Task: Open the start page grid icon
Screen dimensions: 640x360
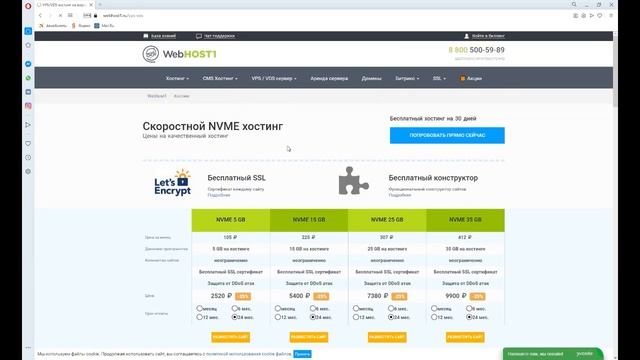Action: [x=70, y=16]
